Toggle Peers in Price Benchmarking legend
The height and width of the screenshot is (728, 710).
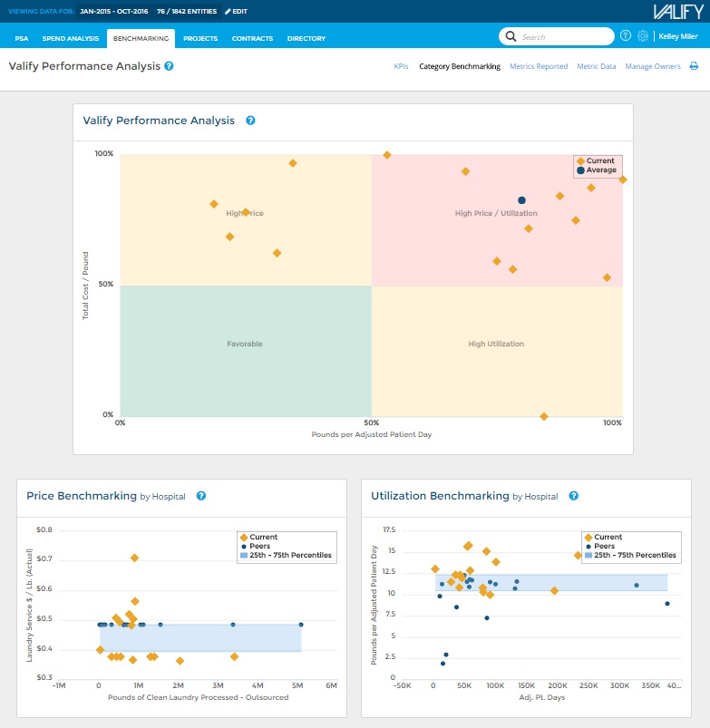click(255, 546)
